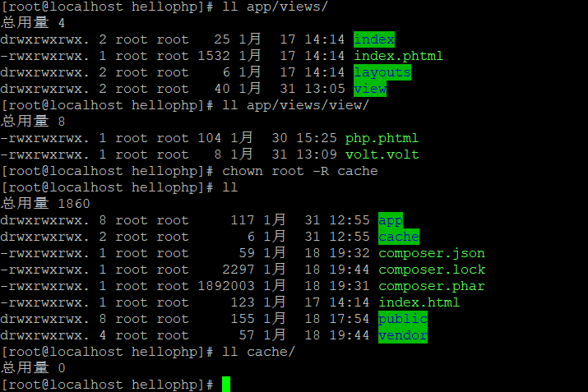Image resolution: width=588 pixels, height=392 pixels.
Task: Click the highlighted cache directory in listing
Action: click(399, 237)
